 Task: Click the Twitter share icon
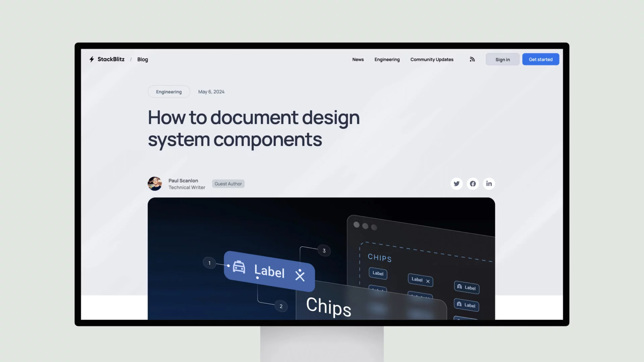pyautogui.click(x=456, y=183)
